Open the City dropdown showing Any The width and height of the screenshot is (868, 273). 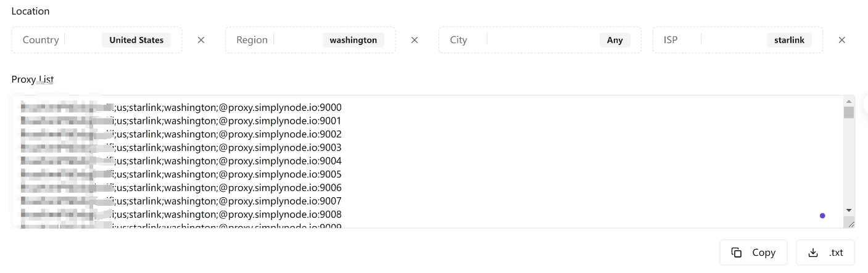coord(540,40)
